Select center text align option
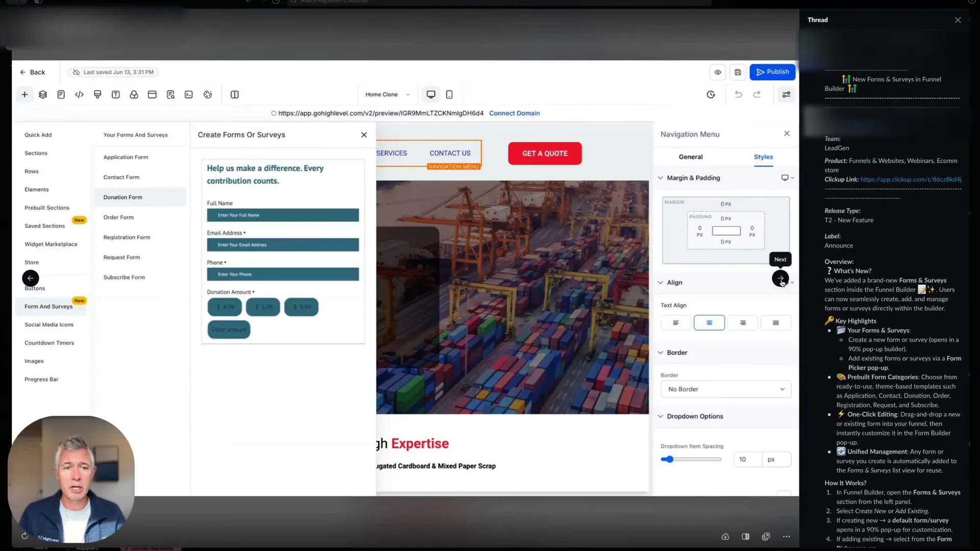Screen dimensions: 980x551 [709, 322]
